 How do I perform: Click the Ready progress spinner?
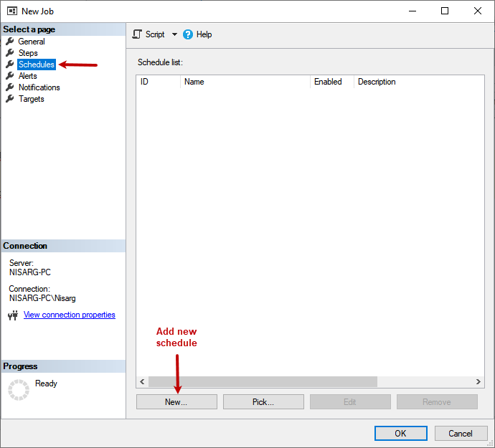point(19,390)
